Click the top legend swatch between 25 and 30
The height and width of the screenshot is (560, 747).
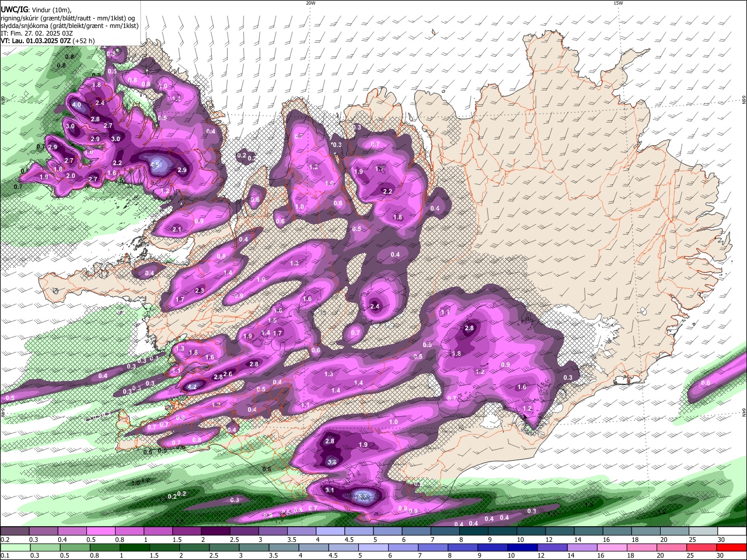click(703, 531)
